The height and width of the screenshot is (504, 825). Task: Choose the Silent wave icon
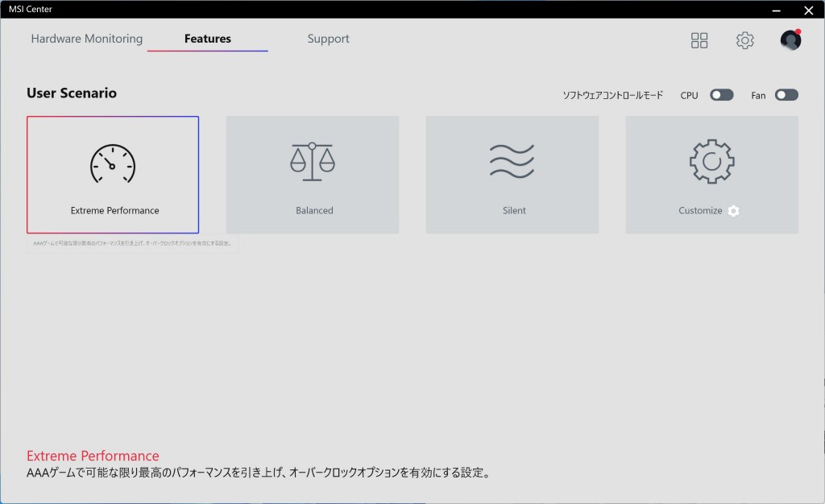tap(512, 161)
